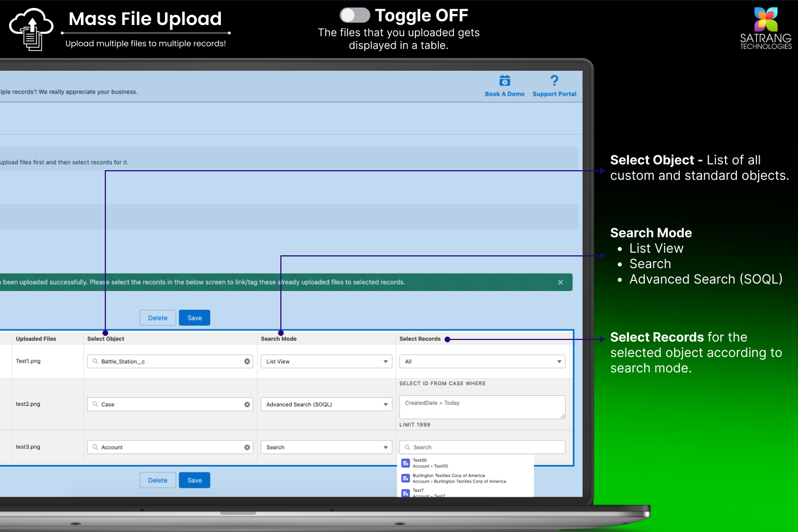
Task: Click the Mass File Upload cloud icon
Action: click(x=31, y=29)
